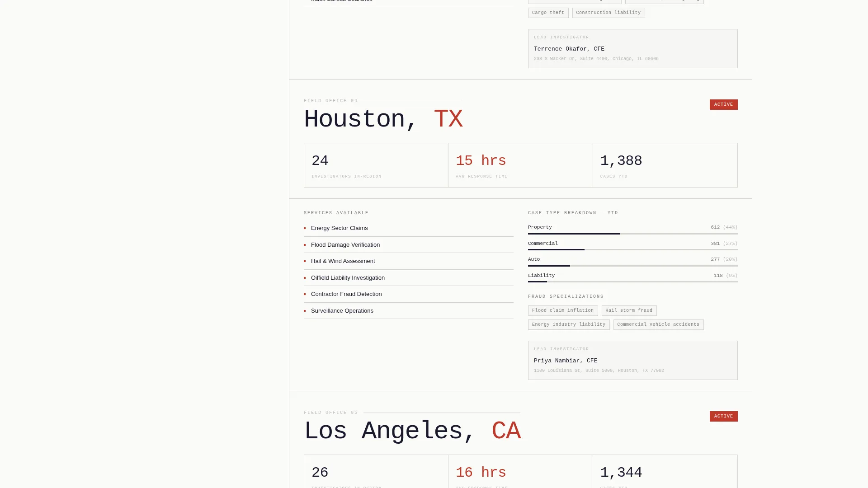The height and width of the screenshot is (488, 868).
Task: Click Houston's 24 investigators in-region stat
Action: pos(376,165)
